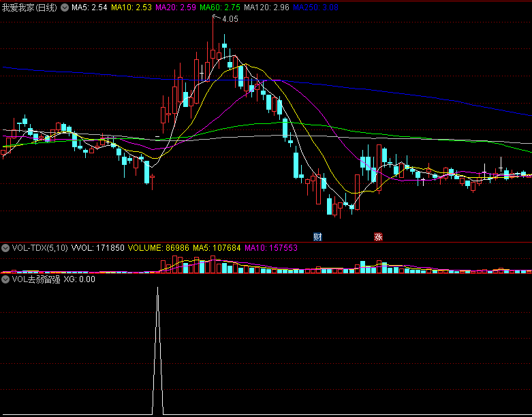Click the VOLUME: 86986 value
The height and width of the screenshot is (417, 532).
(159, 248)
